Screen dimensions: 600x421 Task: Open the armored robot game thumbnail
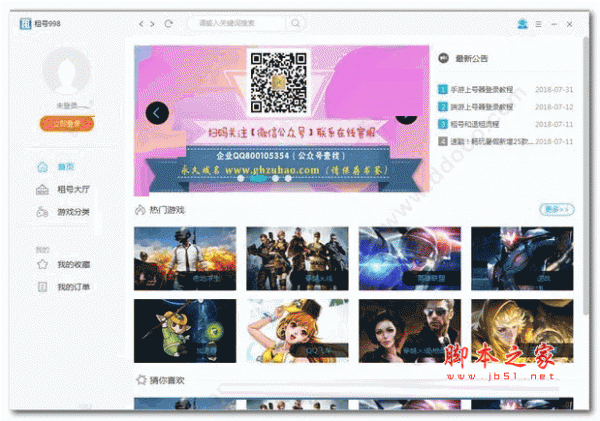pyautogui.click(x=522, y=258)
